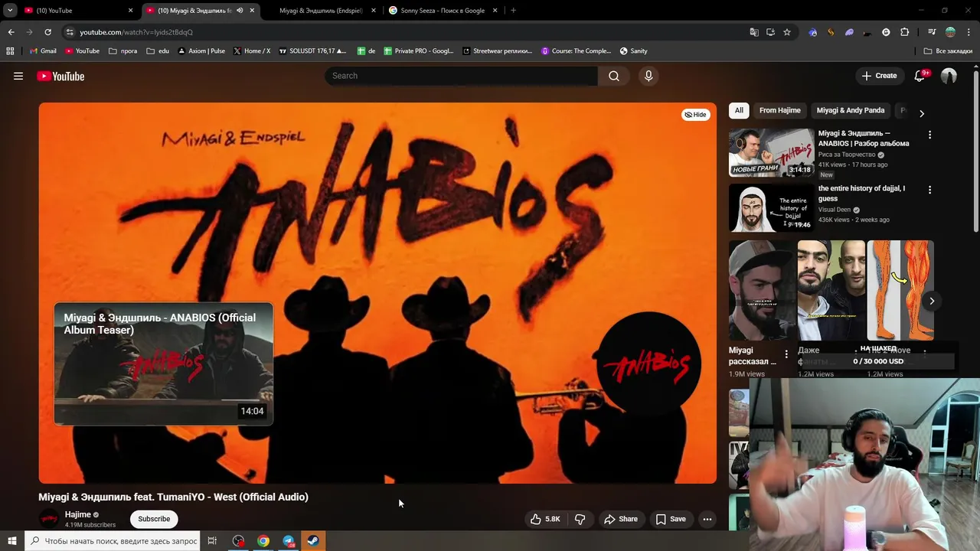This screenshot has height=551, width=980.
Task: Open options for ANABIOS Разбор альбома video
Action: 929,135
